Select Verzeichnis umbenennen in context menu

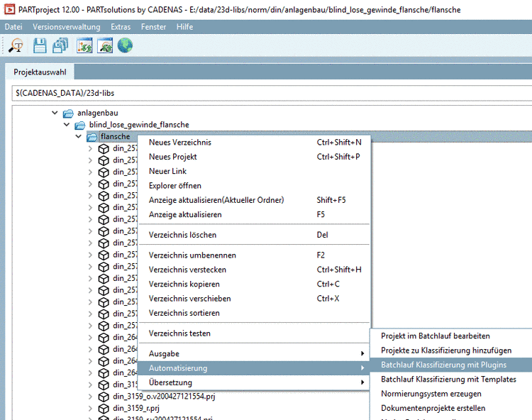[x=192, y=255]
